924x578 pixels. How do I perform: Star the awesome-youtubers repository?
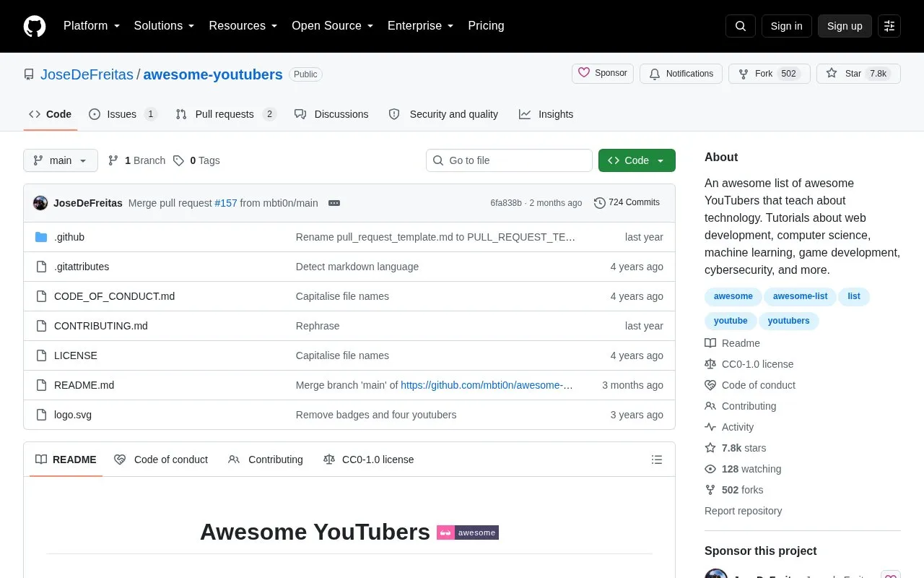pos(858,74)
